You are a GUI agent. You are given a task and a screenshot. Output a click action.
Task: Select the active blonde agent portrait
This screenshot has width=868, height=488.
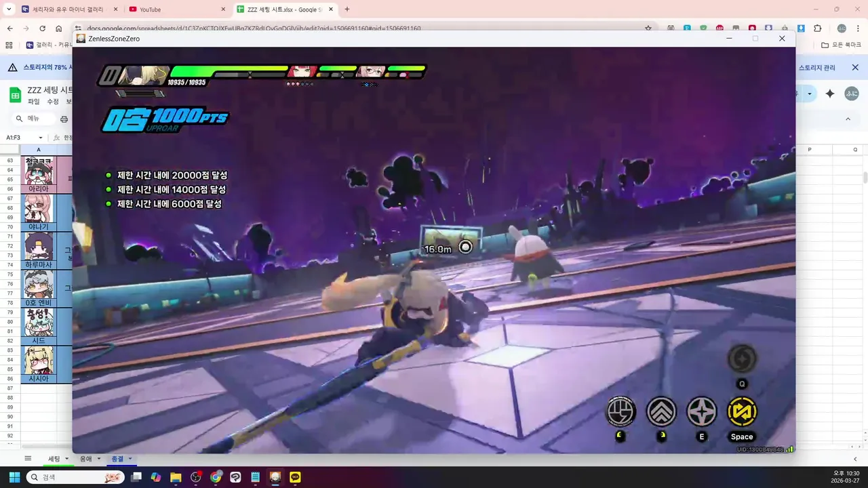click(144, 75)
